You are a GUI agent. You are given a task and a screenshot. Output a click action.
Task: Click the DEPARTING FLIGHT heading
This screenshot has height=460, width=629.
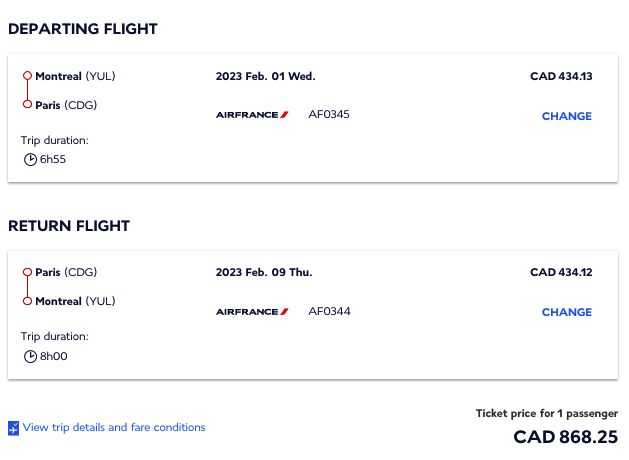tap(83, 29)
